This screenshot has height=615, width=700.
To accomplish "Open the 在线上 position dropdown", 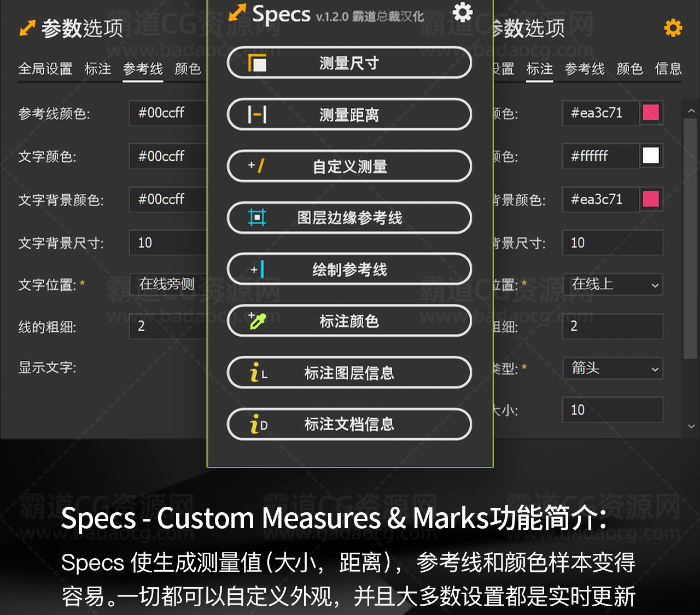I will click(x=612, y=285).
